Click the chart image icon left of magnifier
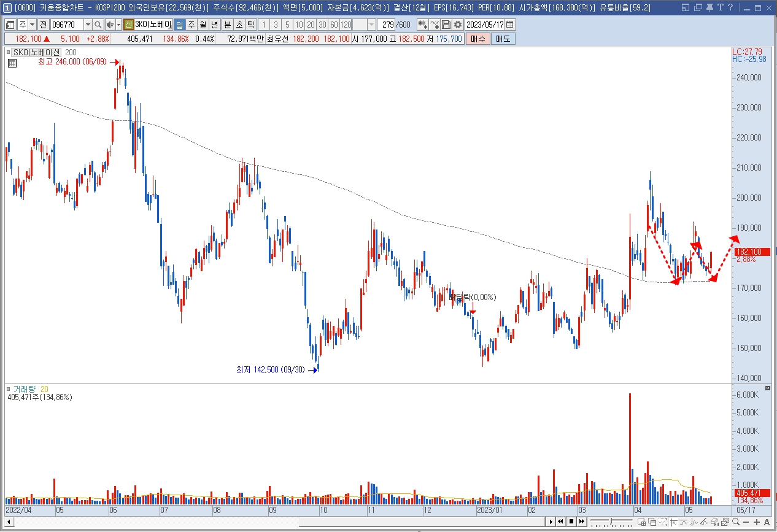Screen dimensions: 777x532 click(725, 522)
